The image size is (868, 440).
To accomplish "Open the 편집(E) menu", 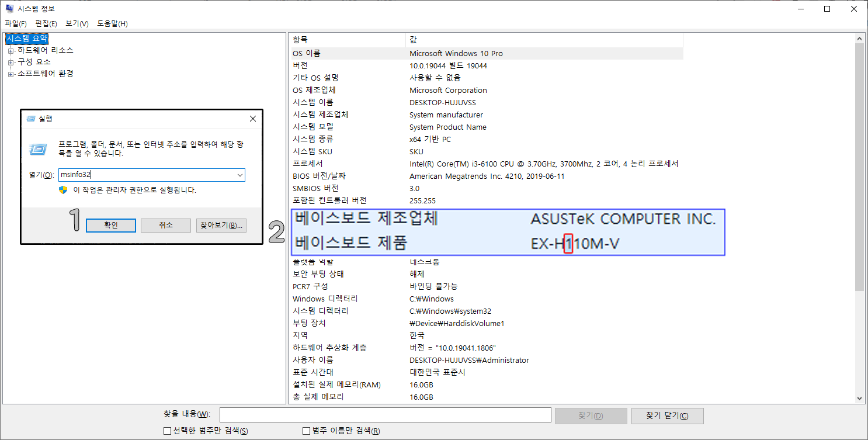I will point(46,23).
